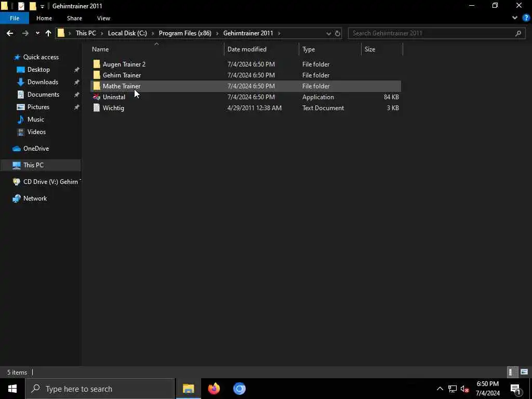
Task: Switch to the Home ribbon tab
Action: tap(44, 18)
